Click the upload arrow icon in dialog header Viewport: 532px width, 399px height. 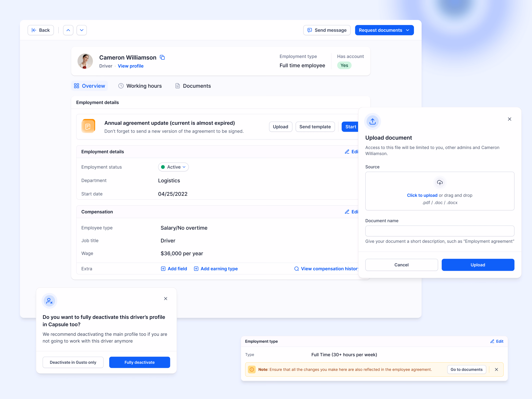(372, 121)
